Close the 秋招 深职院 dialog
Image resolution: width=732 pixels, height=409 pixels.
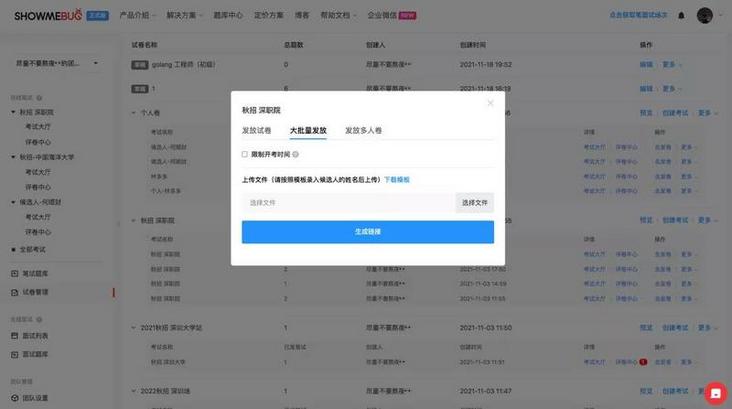click(x=490, y=103)
